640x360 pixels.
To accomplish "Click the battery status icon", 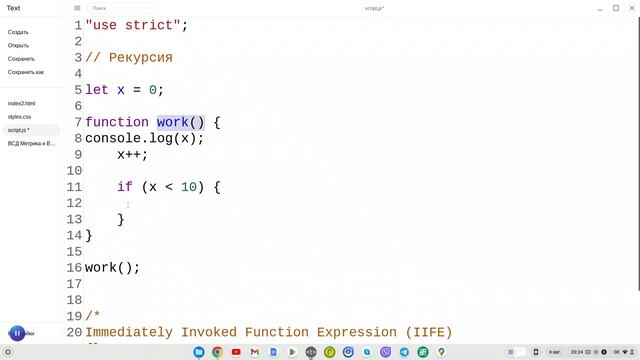I will pyautogui.click(x=632, y=352).
